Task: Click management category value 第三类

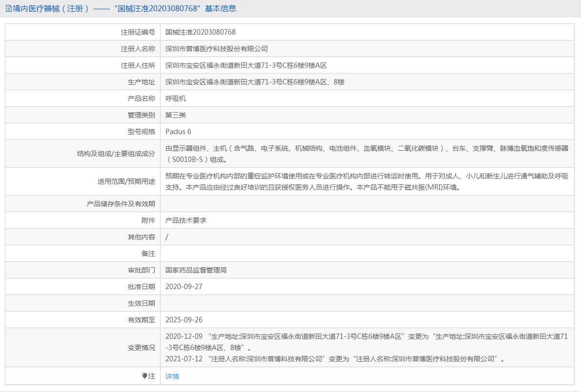Action: click(176, 115)
